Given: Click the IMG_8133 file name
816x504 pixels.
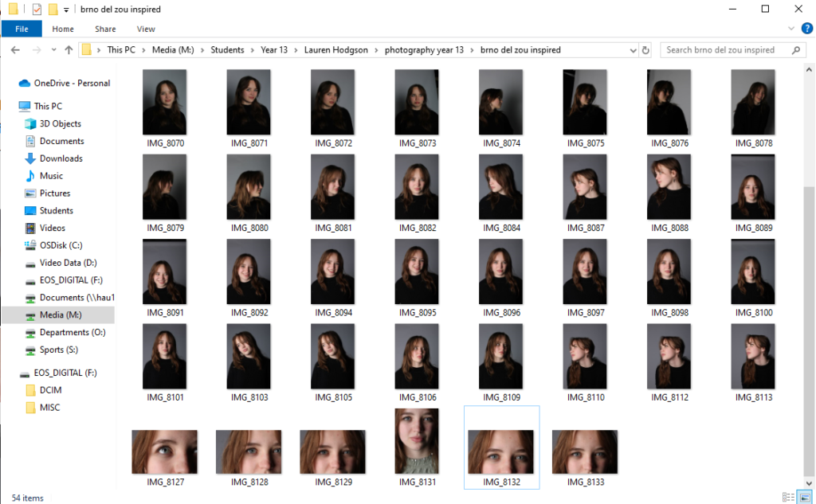Looking at the screenshot, I should (x=586, y=483).
